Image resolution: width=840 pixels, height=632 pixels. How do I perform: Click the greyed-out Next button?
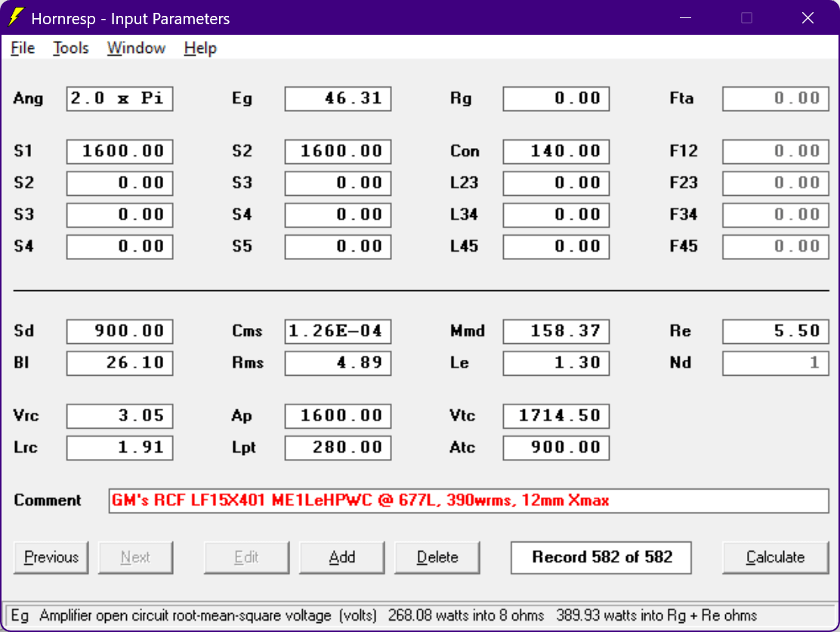click(x=135, y=557)
